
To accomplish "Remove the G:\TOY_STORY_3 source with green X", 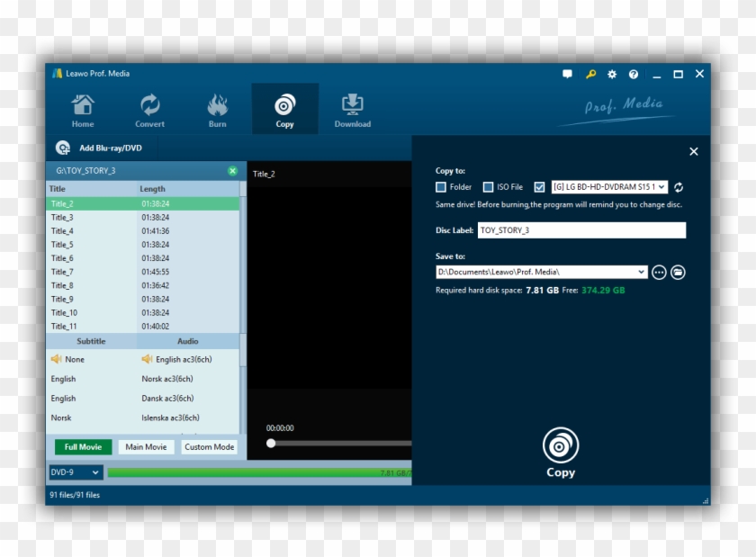I will (232, 171).
